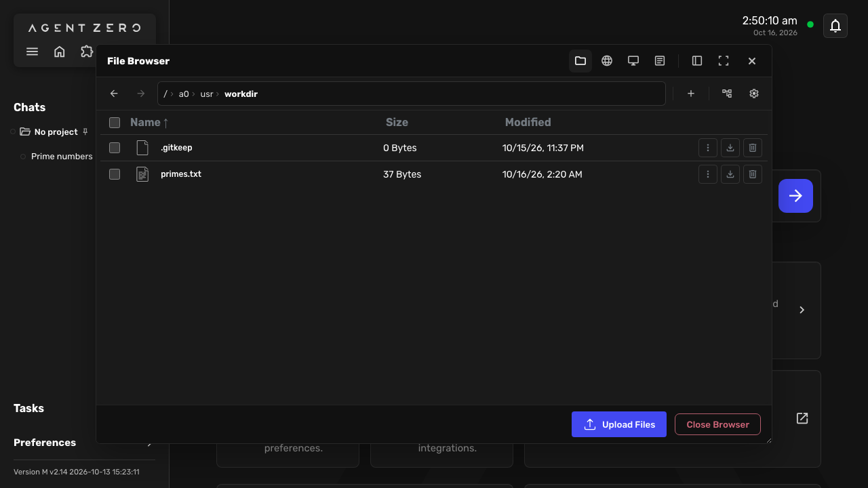Open the Tasks section
The height and width of the screenshot is (488, 868).
point(28,408)
